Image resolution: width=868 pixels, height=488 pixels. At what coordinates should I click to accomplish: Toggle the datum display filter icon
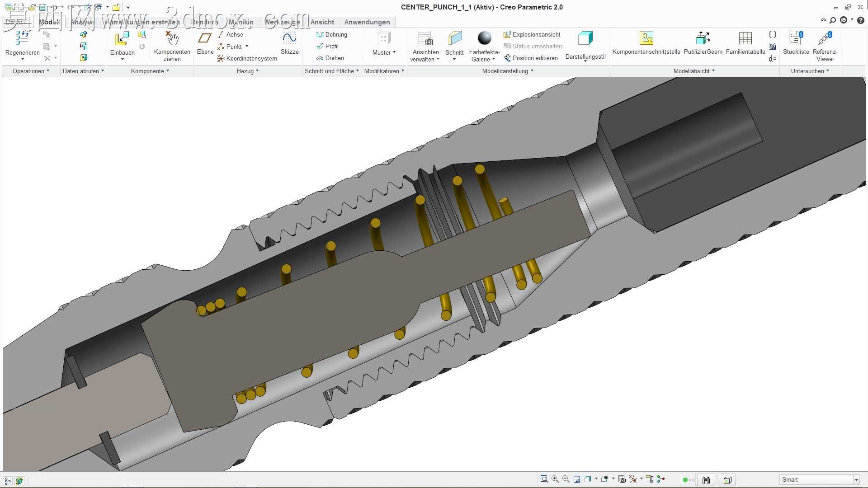pyautogui.click(x=633, y=479)
